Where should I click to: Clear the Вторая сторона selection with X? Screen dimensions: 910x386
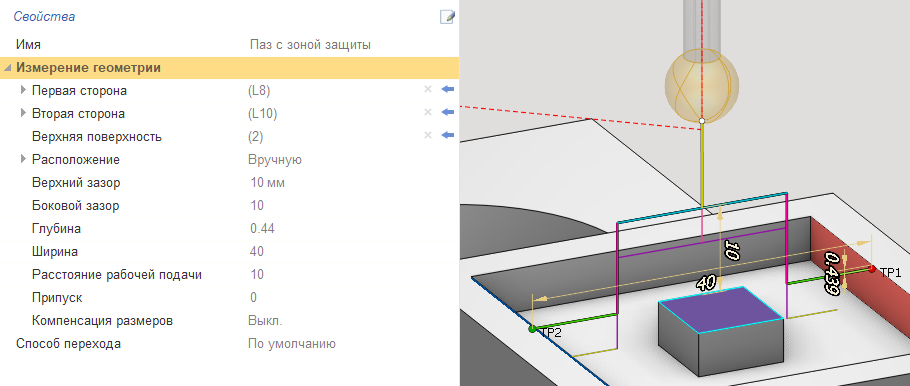(428, 112)
